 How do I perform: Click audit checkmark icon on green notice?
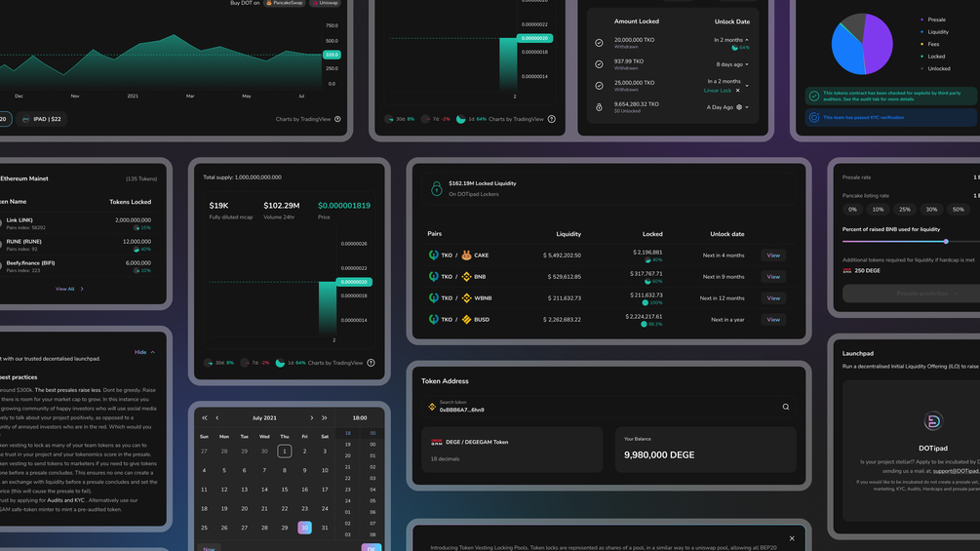pos(814,97)
